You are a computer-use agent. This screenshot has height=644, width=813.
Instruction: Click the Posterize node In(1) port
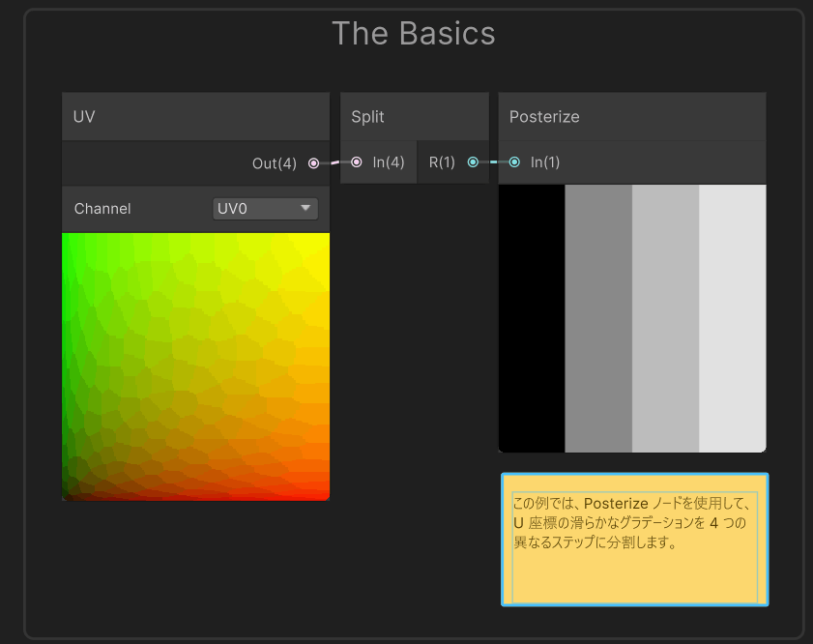pyautogui.click(x=514, y=162)
